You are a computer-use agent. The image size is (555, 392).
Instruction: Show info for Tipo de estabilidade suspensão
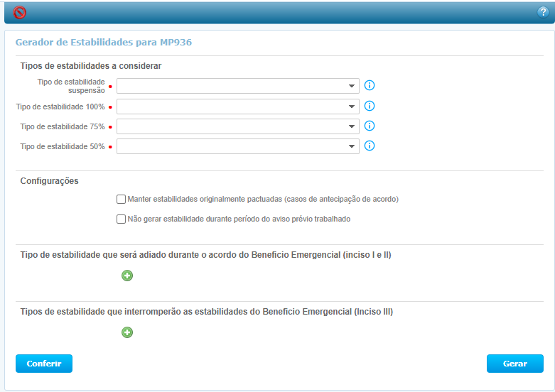(370, 86)
